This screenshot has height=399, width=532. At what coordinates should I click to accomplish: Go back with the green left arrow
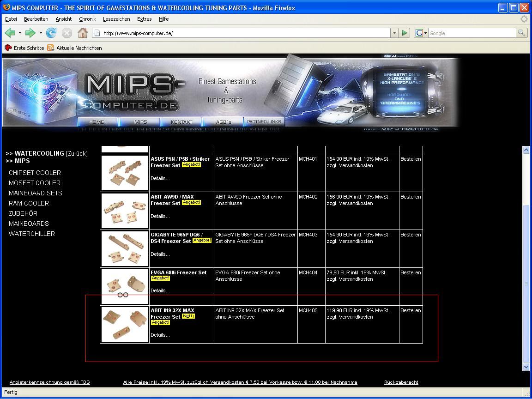pyautogui.click(x=10, y=33)
